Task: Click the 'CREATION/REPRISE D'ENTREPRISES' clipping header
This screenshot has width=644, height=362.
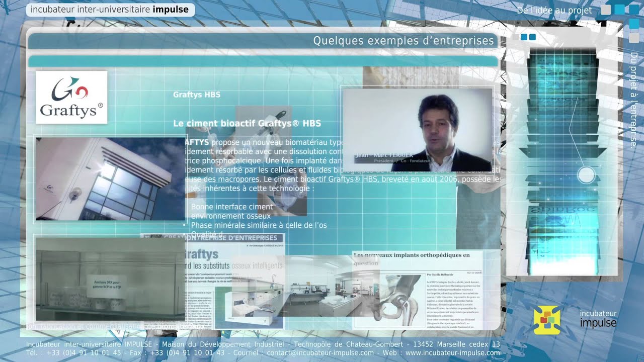Action: pyautogui.click(x=220, y=238)
